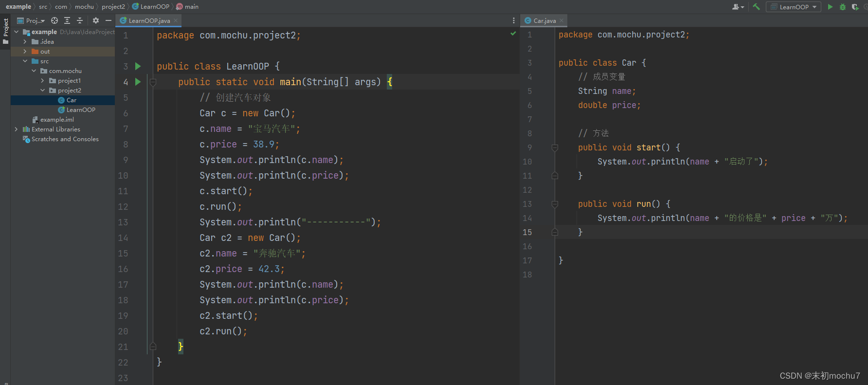Click the .idea folder icon
Image resolution: width=868 pixels, height=385 pixels.
35,42
